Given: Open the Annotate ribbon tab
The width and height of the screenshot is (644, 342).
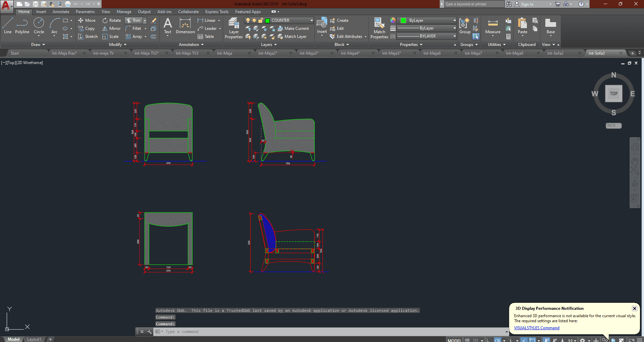Looking at the screenshot, I should pos(61,12).
